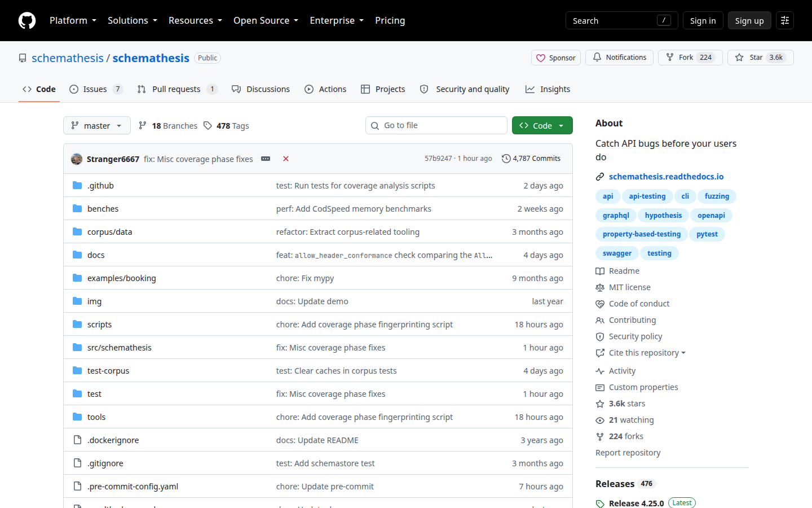Screen dimensions: 812x508
Task: Open the Custom properties link
Action: (x=637, y=387)
